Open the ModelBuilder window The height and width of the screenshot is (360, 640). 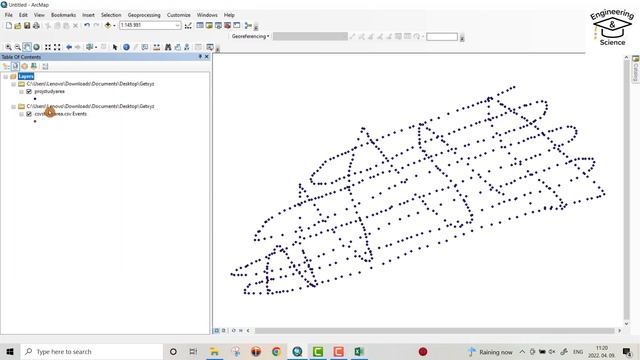point(248,25)
